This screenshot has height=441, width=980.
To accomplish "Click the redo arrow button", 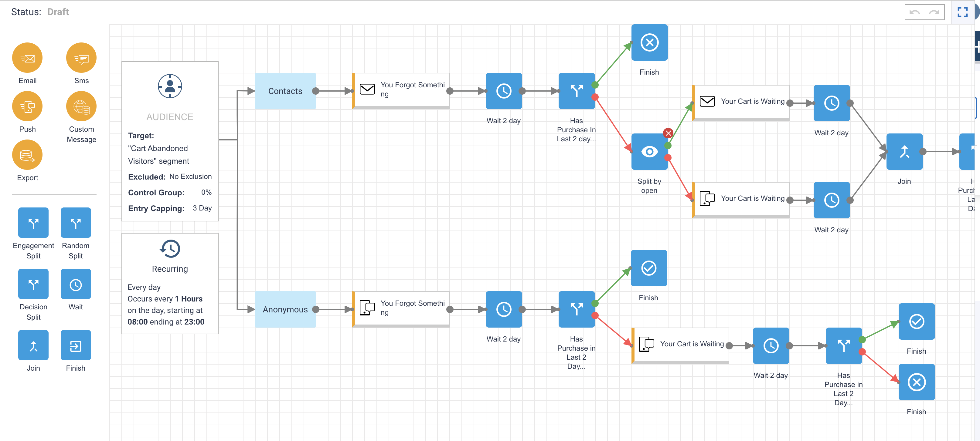I will coord(934,12).
